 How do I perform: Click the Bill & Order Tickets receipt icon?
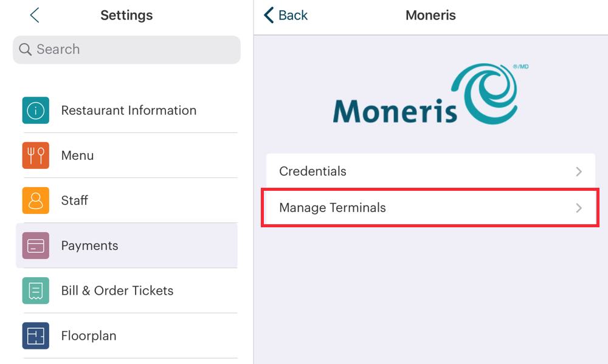click(x=35, y=290)
